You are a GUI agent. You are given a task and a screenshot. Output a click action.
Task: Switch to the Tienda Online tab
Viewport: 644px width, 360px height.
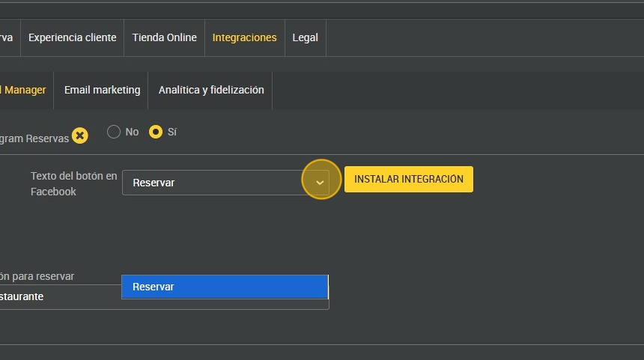point(164,37)
